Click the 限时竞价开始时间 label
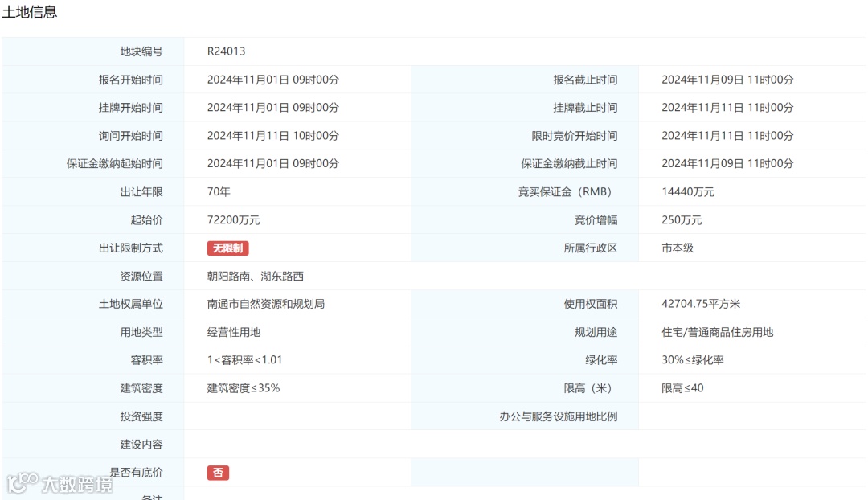Image resolution: width=868 pixels, height=500 pixels. pyautogui.click(x=575, y=136)
